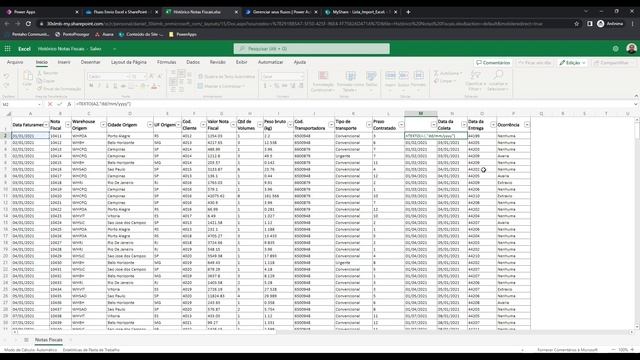This screenshot has width=640, height=360.
Task: Open the Nota Fiscal filter dropdown
Action: click(67, 125)
